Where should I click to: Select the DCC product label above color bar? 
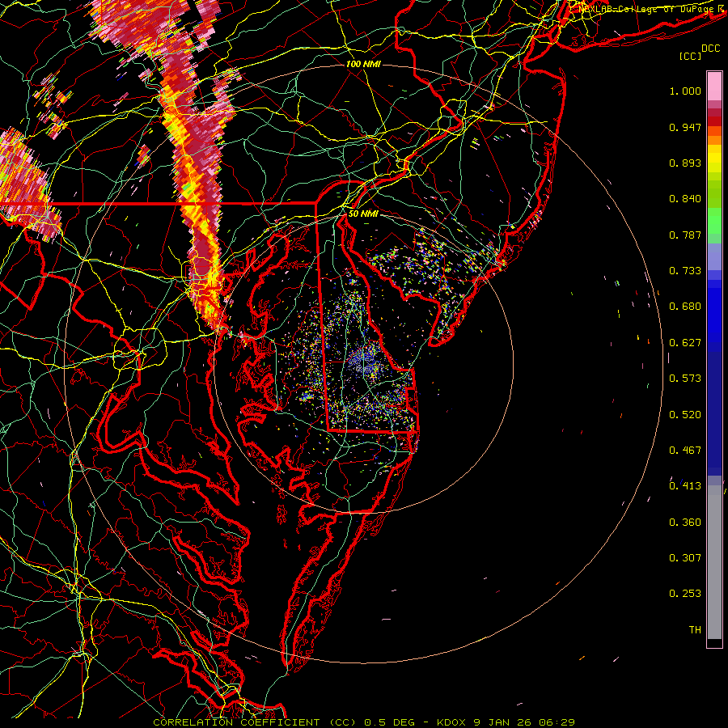711,48
